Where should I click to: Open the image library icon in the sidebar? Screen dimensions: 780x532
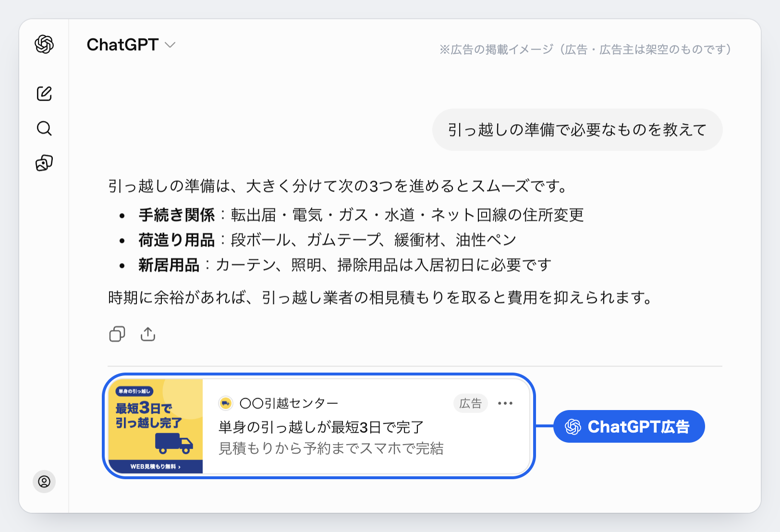click(44, 163)
